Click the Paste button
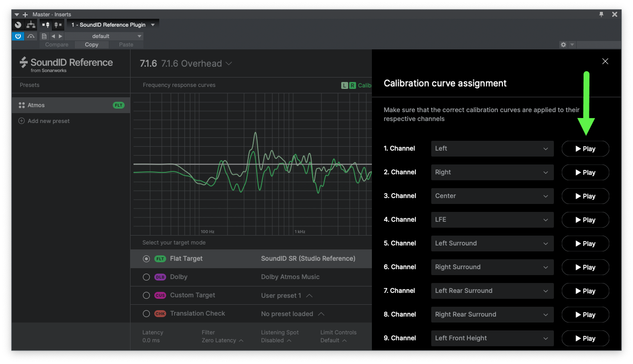This screenshot has height=364, width=633. (126, 44)
